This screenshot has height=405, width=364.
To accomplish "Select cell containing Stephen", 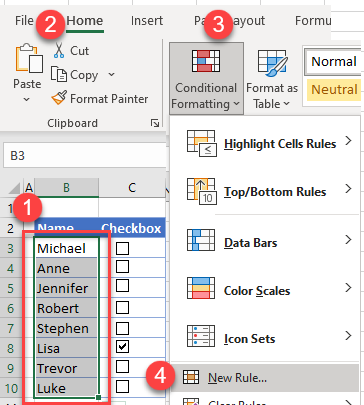I will click(x=66, y=328).
